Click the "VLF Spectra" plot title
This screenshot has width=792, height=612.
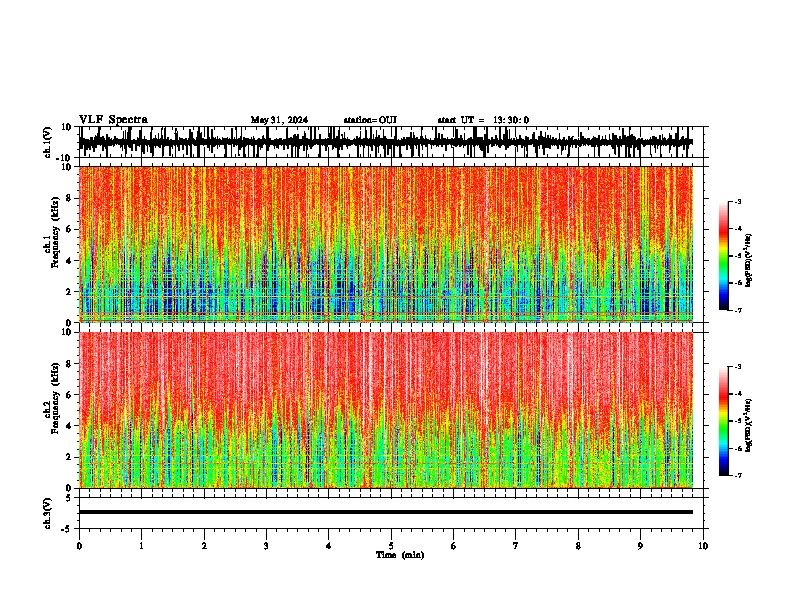click(113, 120)
